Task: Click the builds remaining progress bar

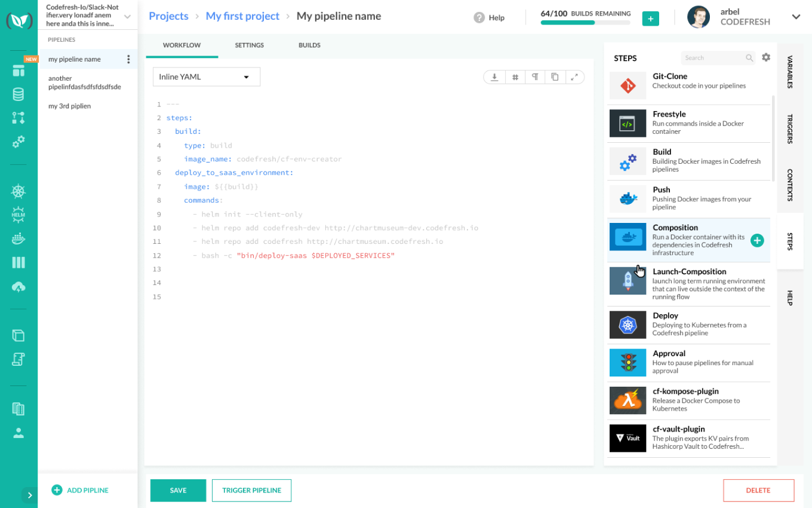Action: 585,23
